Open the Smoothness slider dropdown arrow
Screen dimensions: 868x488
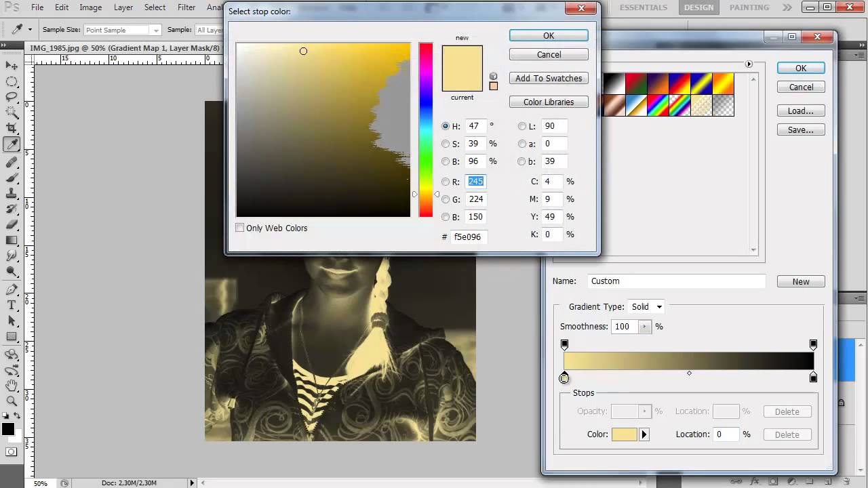coord(644,327)
